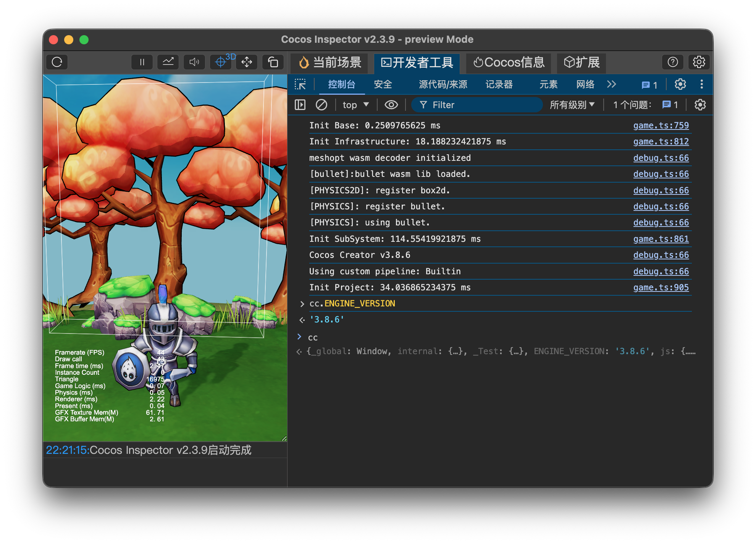Click the Cocos Inspector startup status message
The width and height of the screenshot is (756, 544).
149,450
